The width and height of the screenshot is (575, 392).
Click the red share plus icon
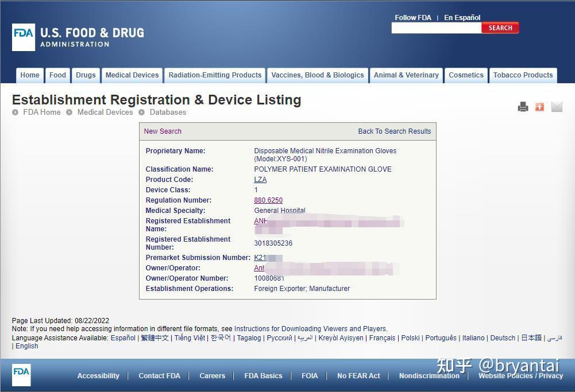coord(539,107)
